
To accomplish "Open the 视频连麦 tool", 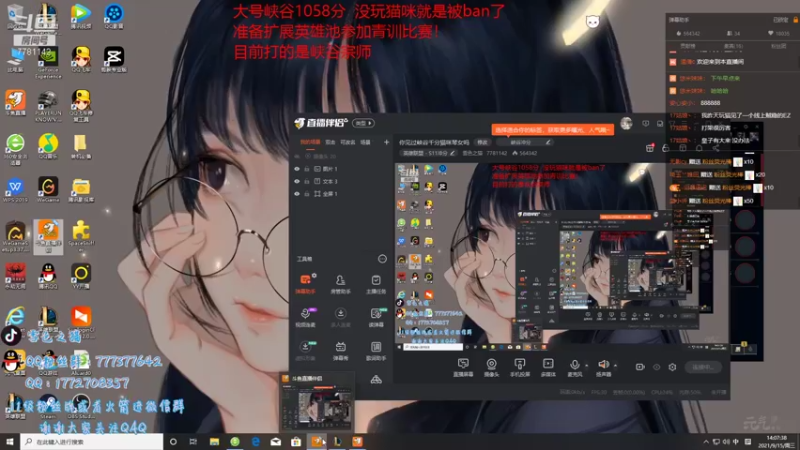I will (x=305, y=317).
